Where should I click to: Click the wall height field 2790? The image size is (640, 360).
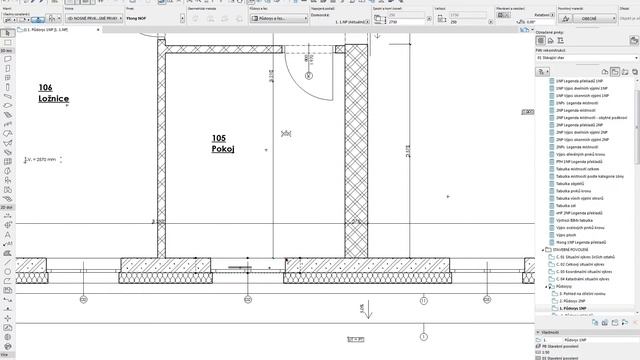click(x=406, y=22)
